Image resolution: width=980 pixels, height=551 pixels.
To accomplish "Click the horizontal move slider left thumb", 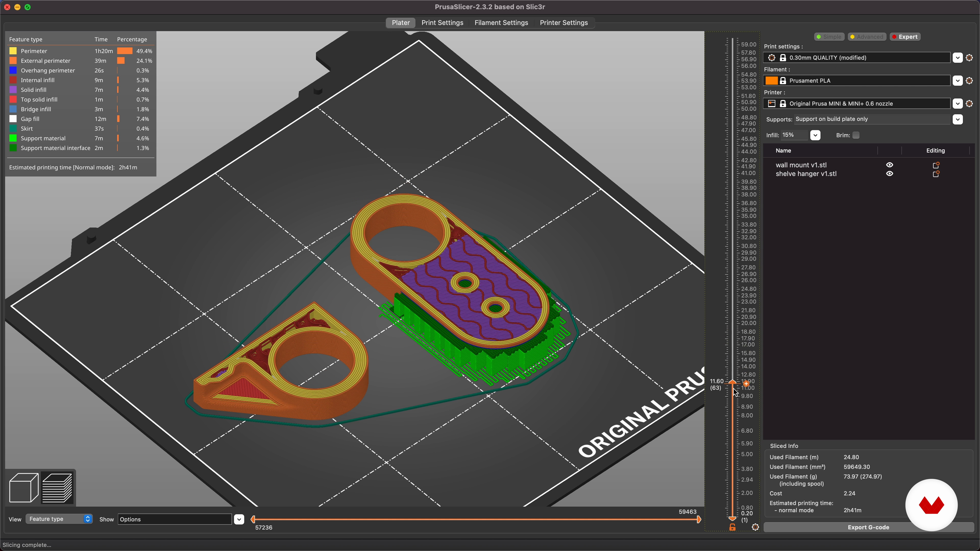I will point(253,519).
